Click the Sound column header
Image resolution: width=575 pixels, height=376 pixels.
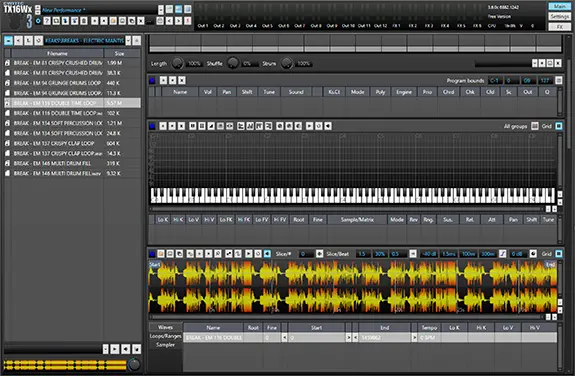point(296,92)
